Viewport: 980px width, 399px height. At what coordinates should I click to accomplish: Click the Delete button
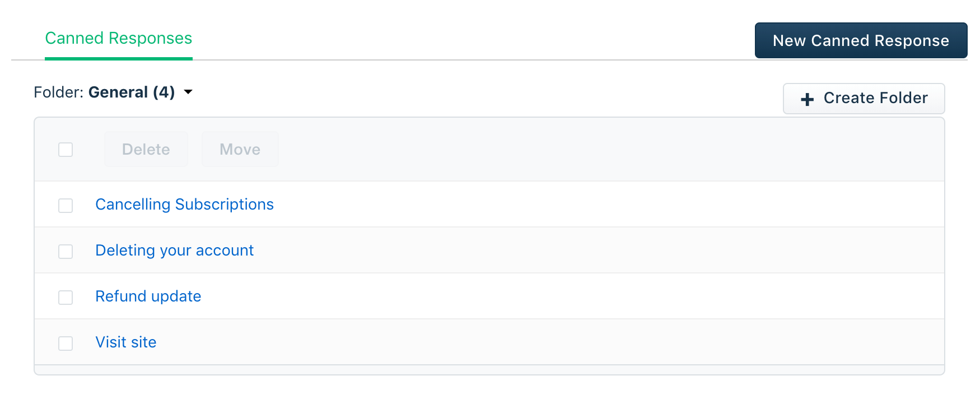coord(146,149)
